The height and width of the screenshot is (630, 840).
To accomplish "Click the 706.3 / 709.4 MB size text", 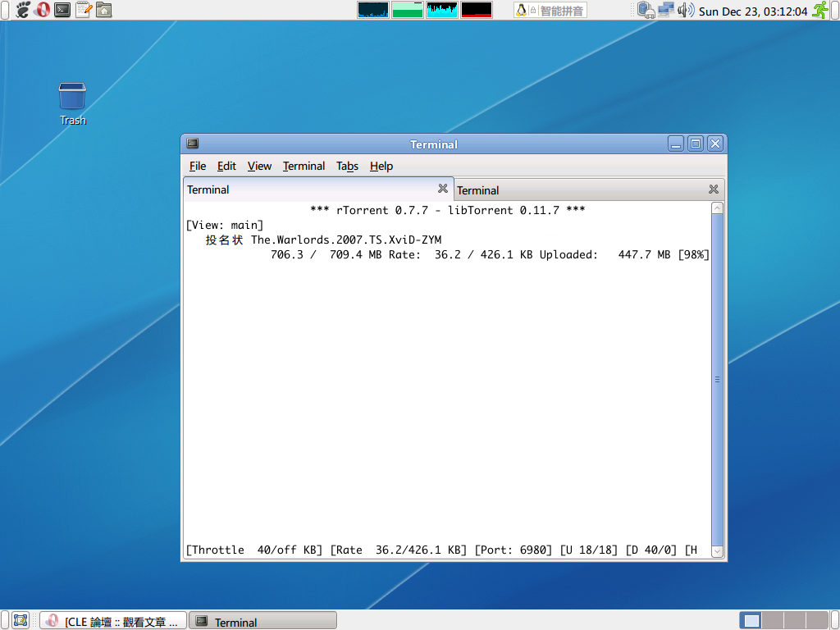I will pyautogui.click(x=326, y=254).
